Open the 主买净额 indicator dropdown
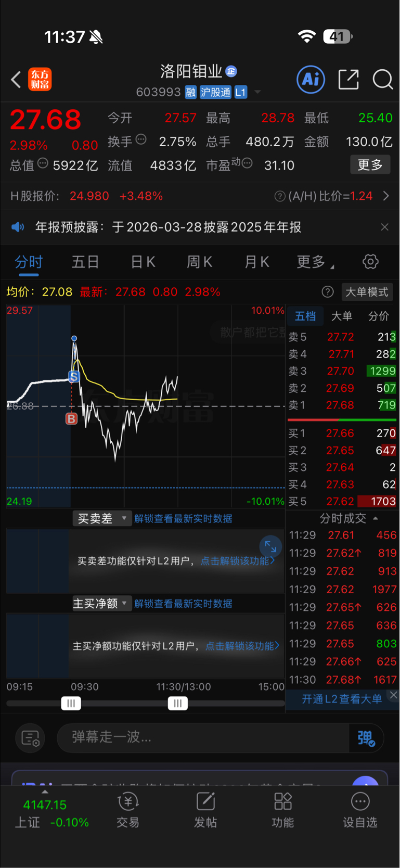This screenshot has width=400, height=868. 102,604
